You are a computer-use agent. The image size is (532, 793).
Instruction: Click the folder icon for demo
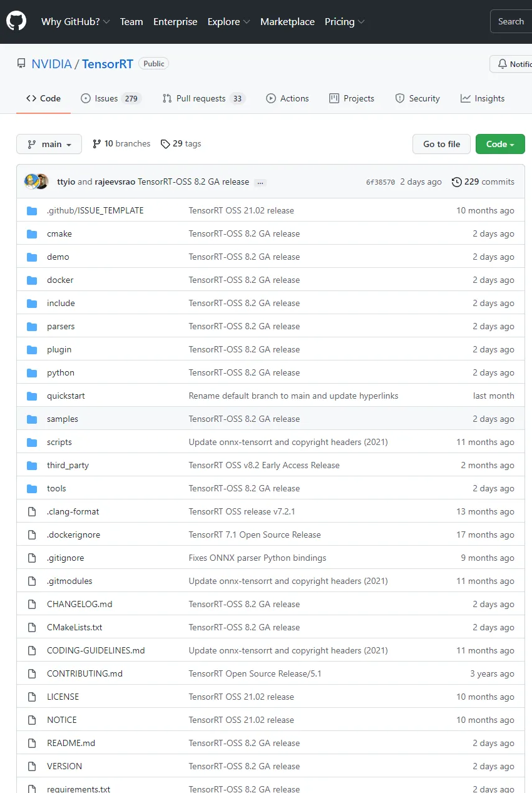32,257
